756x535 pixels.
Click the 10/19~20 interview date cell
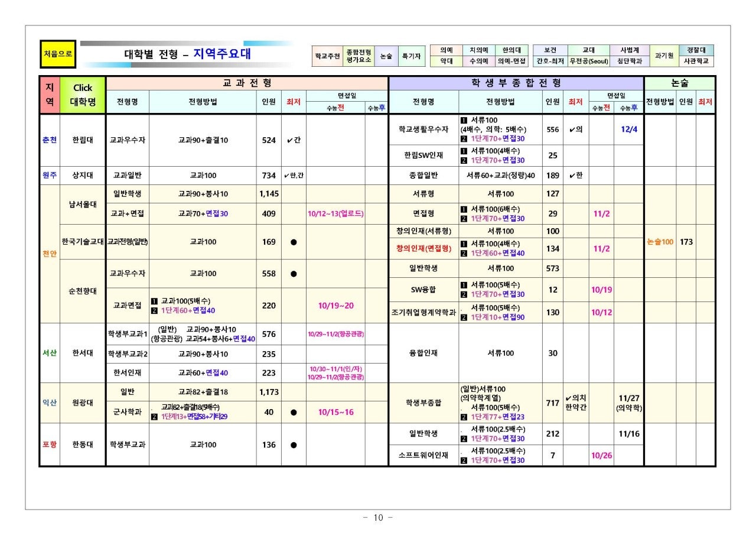pos(335,306)
